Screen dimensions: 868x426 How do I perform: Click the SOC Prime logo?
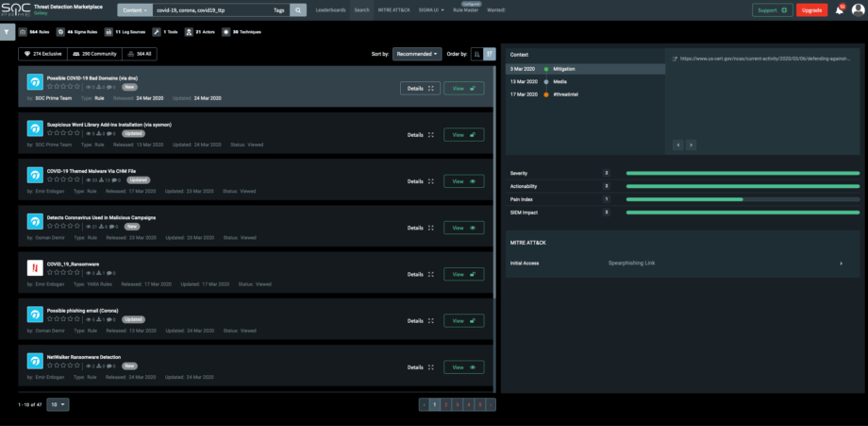point(15,10)
